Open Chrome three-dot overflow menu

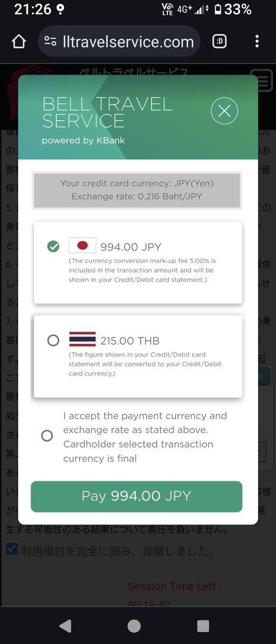(257, 42)
